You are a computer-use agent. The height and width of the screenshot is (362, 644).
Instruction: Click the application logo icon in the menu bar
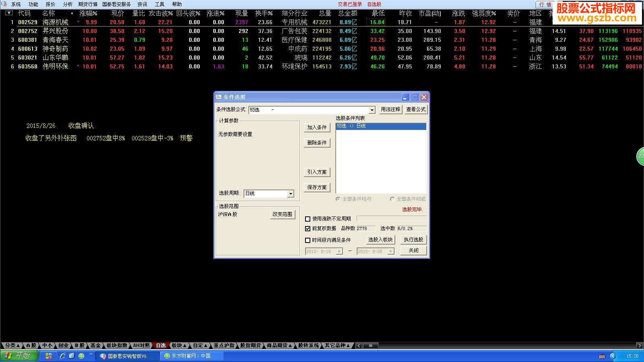pos(4,4)
